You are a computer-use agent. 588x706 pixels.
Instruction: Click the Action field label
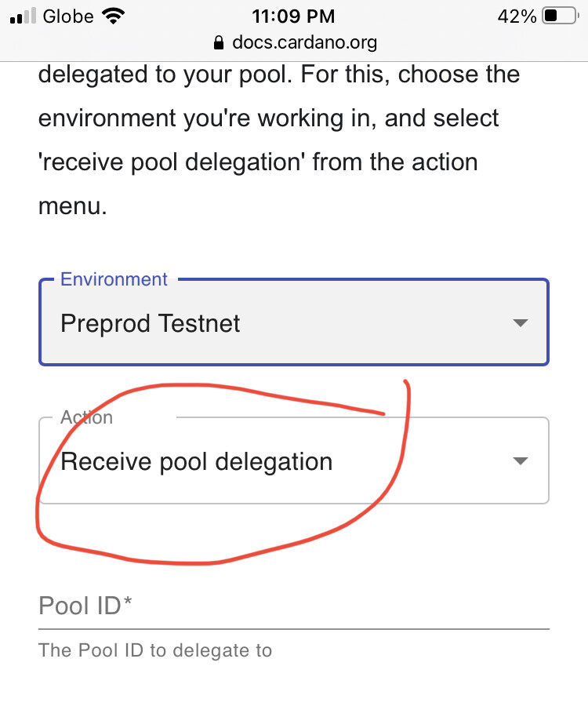click(86, 417)
